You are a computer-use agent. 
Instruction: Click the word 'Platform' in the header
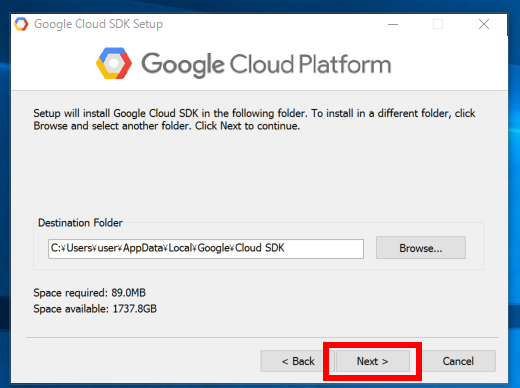(x=345, y=64)
